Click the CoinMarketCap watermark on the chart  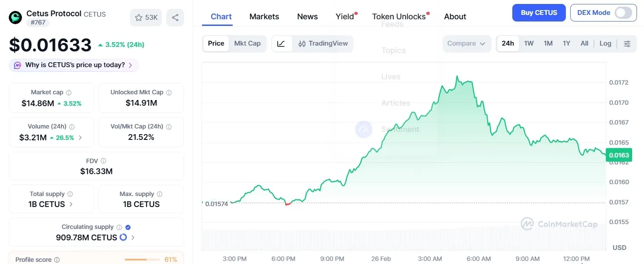click(x=558, y=224)
